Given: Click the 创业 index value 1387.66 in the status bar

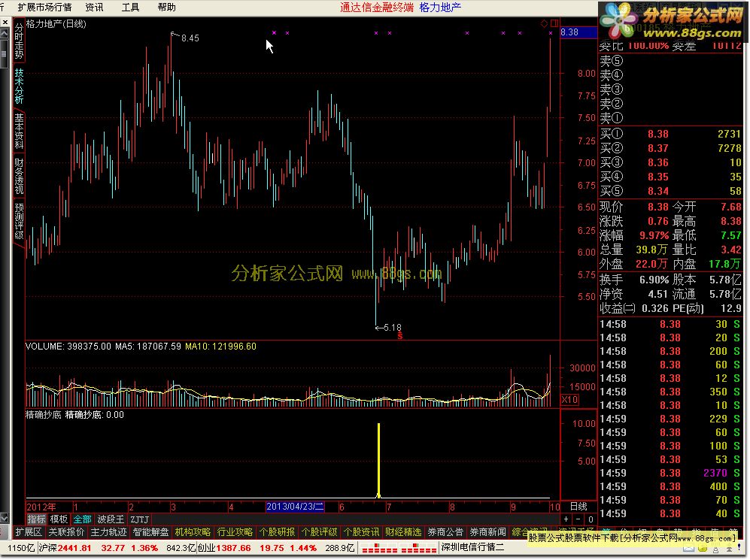Looking at the screenshot, I should click(233, 548).
